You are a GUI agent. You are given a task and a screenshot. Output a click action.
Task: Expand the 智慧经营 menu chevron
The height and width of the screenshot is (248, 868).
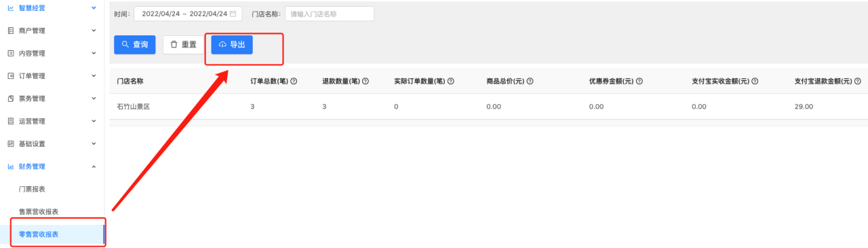pos(94,7)
